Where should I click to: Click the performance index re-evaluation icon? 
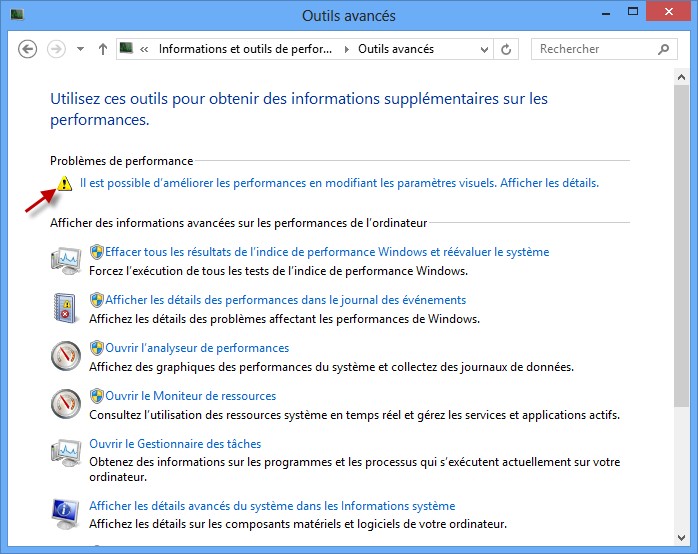tap(66, 260)
